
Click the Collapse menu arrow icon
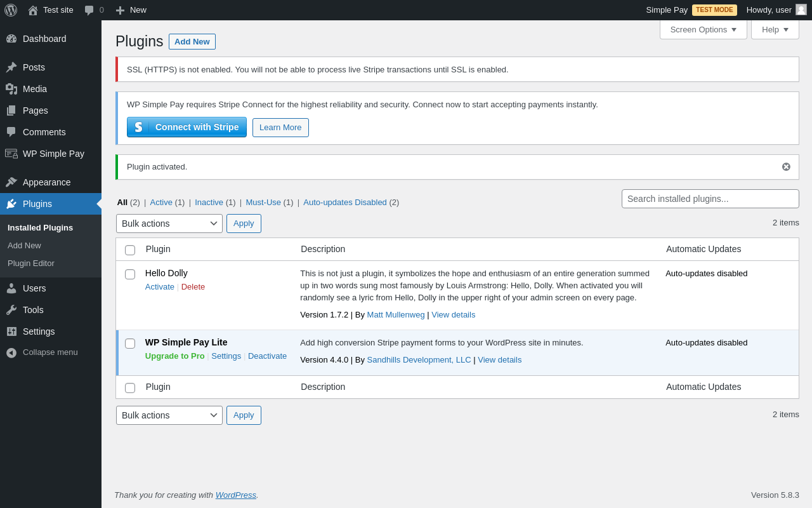click(11, 352)
